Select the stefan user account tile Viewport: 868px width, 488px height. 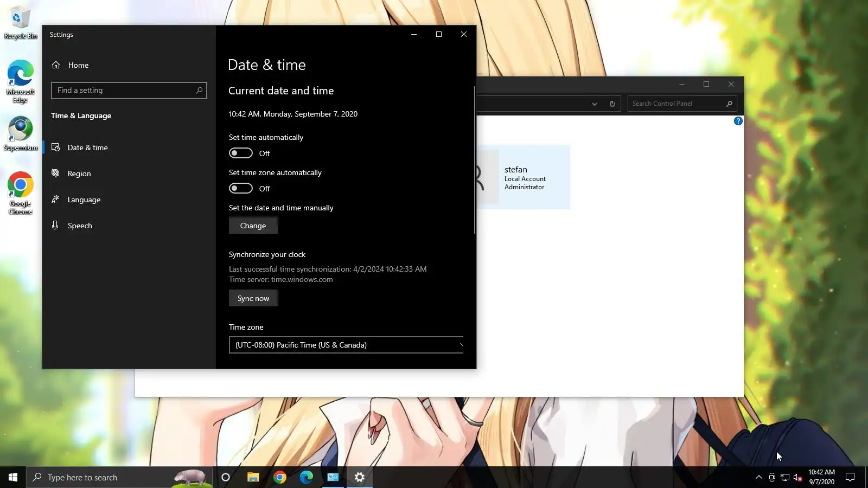(x=524, y=177)
